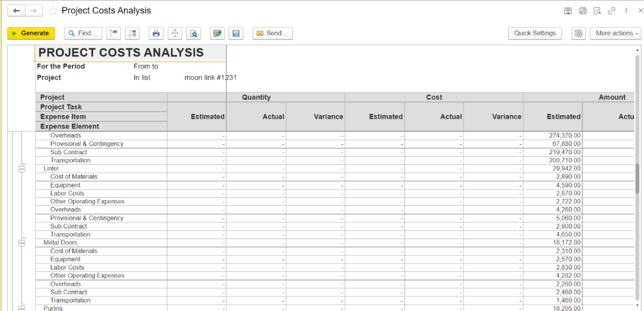Screen dimensions: 644x311
Task: Collapse all groups in the report
Action: click(114, 33)
